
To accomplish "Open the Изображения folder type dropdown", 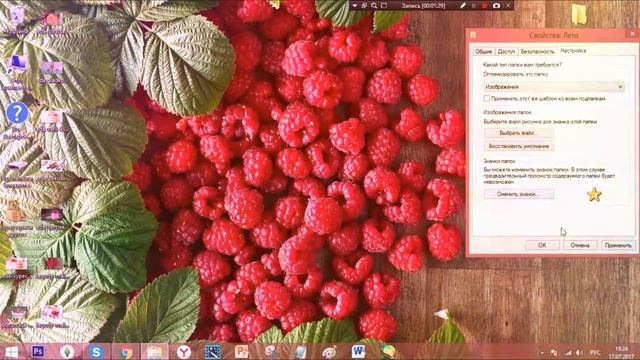I will [554, 87].
